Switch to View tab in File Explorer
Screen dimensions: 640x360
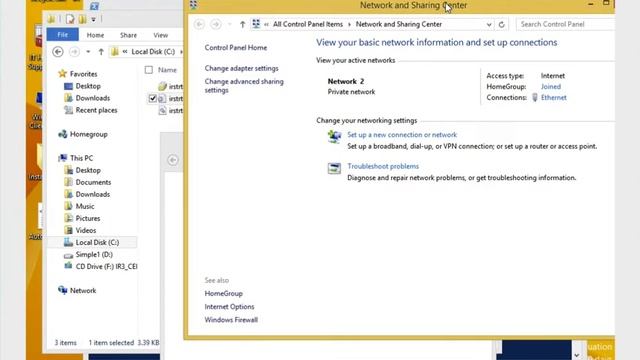[x=160, y=35]
